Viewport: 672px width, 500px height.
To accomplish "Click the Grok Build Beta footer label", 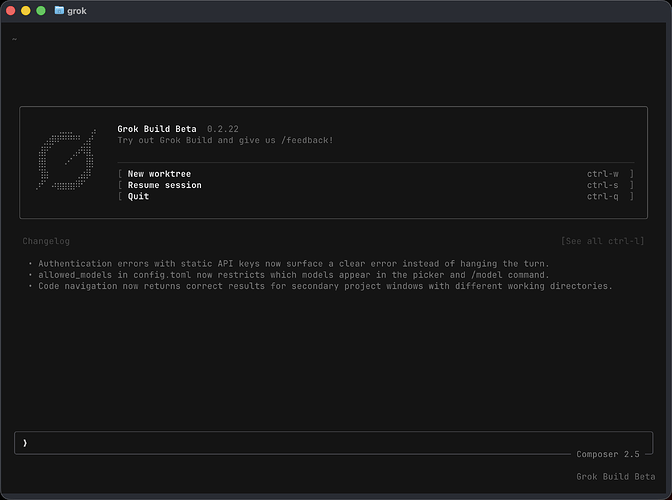I will point(615,476).
